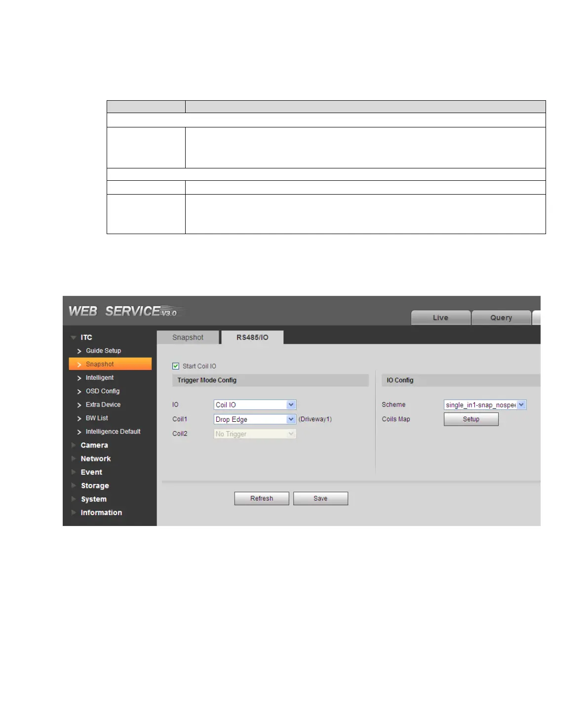Select the highlighted Snapshot sidebar item
The width and height of the screenshot is (588, 728).
pos(110,364)
